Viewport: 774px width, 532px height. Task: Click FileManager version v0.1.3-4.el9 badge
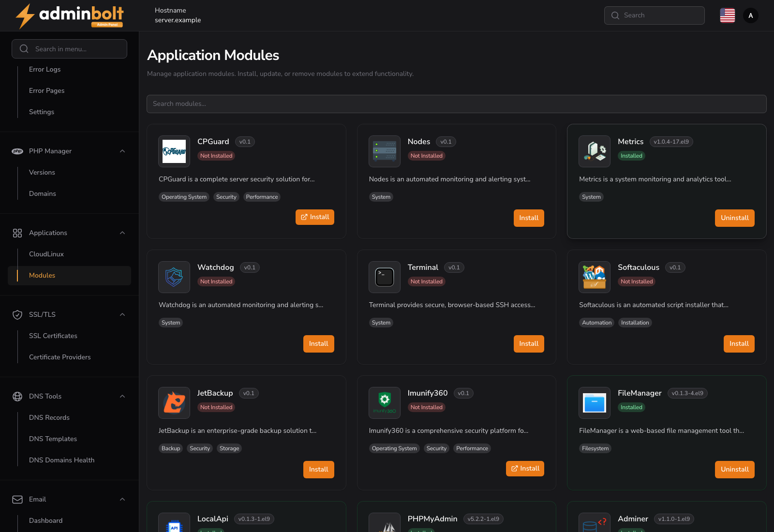point(687,393)
